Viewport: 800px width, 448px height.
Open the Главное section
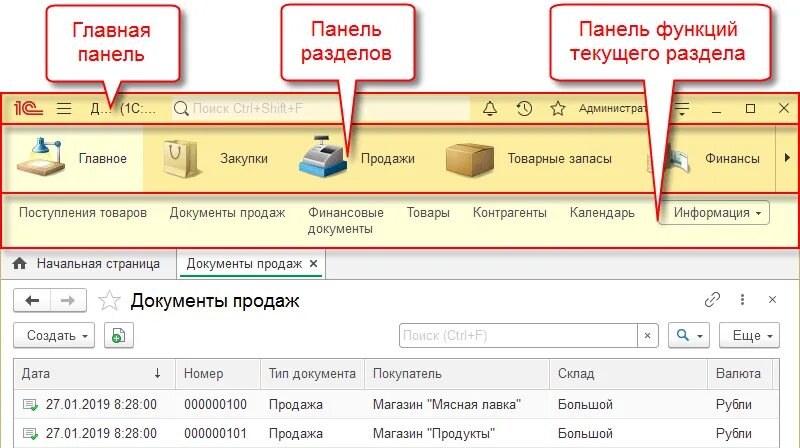pos(72,159)
